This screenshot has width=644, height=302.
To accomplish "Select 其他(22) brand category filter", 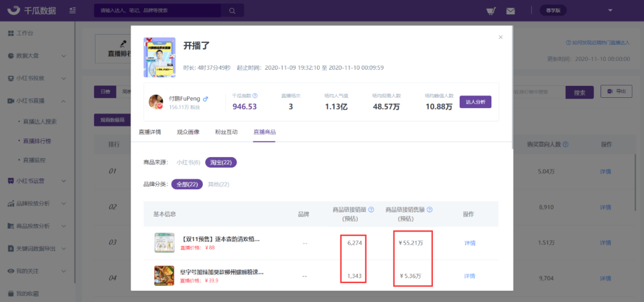I will 218,184.
